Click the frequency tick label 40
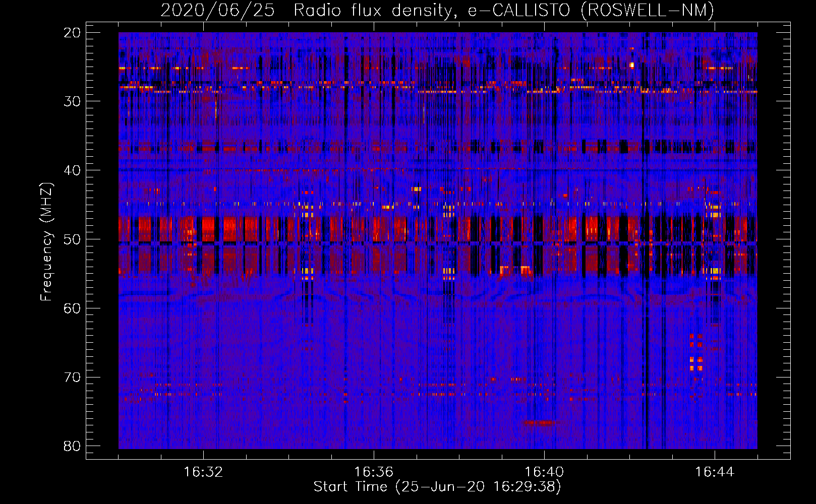Image resolution: width=816 pixels, height=504 pixels. (72, 170)
